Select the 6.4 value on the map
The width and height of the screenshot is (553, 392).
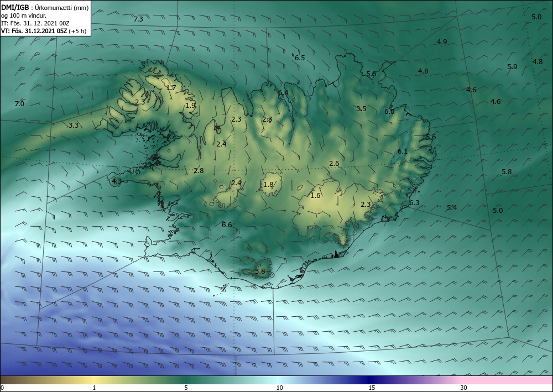click(x=283, y=92)
